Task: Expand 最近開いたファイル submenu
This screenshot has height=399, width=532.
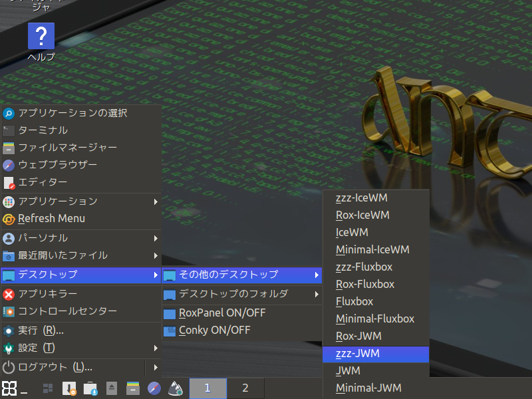Action: point(80,255)
